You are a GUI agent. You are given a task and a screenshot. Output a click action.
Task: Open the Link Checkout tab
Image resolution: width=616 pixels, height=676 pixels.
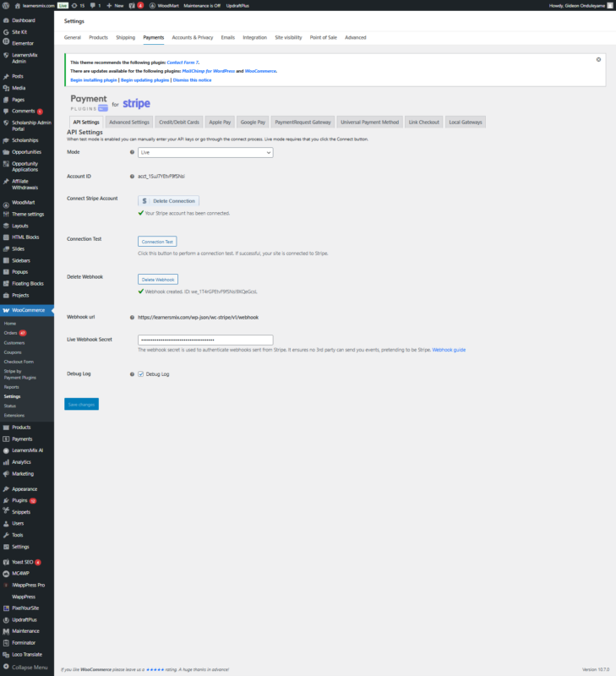(x=423, y=123)
